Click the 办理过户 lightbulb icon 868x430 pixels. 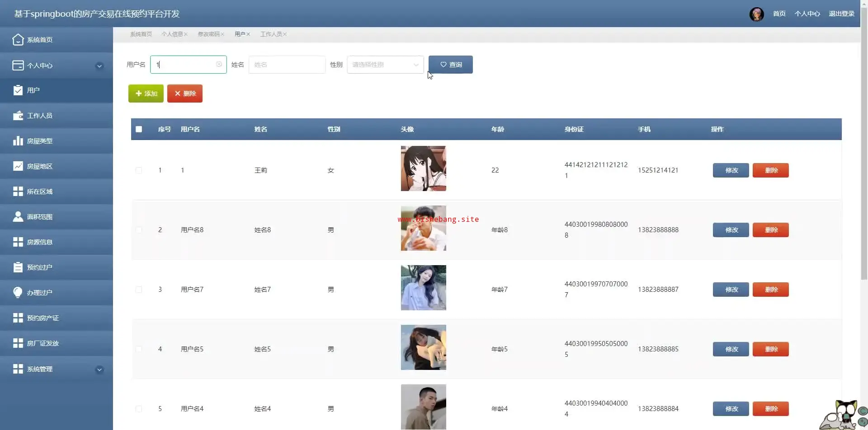pyautogui.click(x=18, y=293)
